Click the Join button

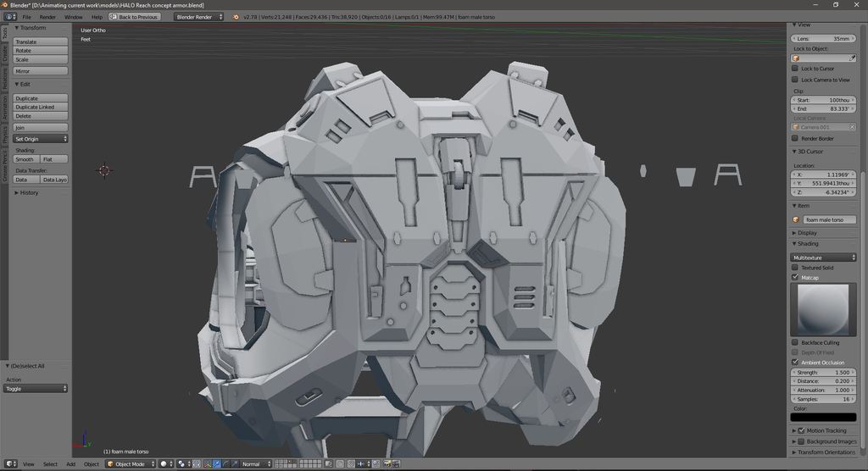pos(41,127)
